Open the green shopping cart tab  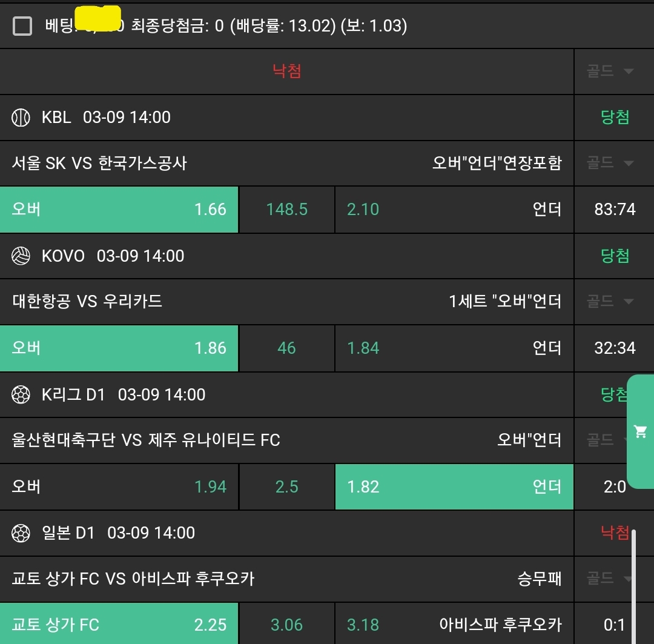pos(640,431)
